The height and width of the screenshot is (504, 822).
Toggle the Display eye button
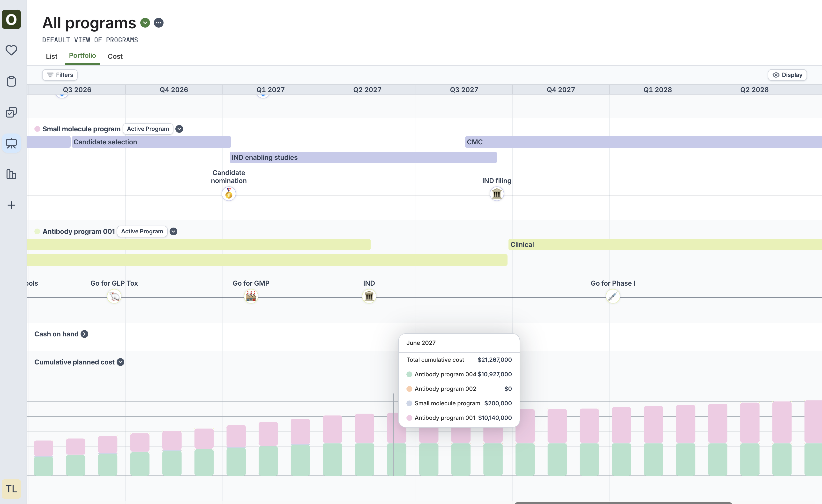[x=787, y=75]
